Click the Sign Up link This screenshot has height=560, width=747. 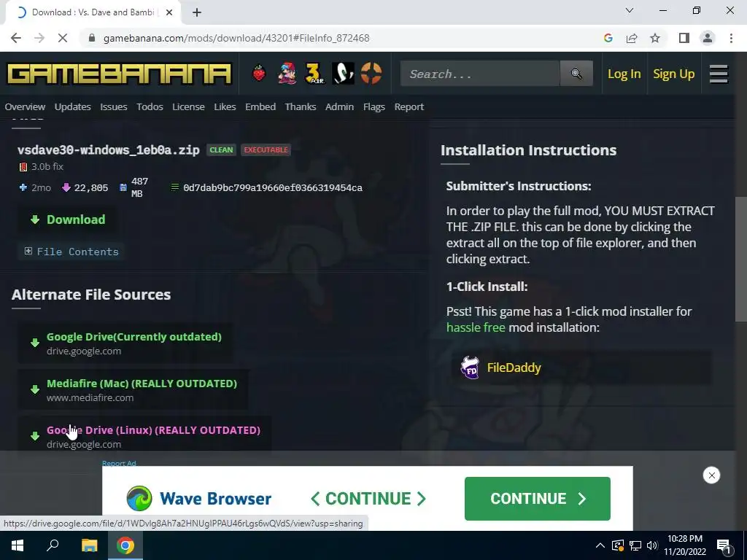point(673,74)
